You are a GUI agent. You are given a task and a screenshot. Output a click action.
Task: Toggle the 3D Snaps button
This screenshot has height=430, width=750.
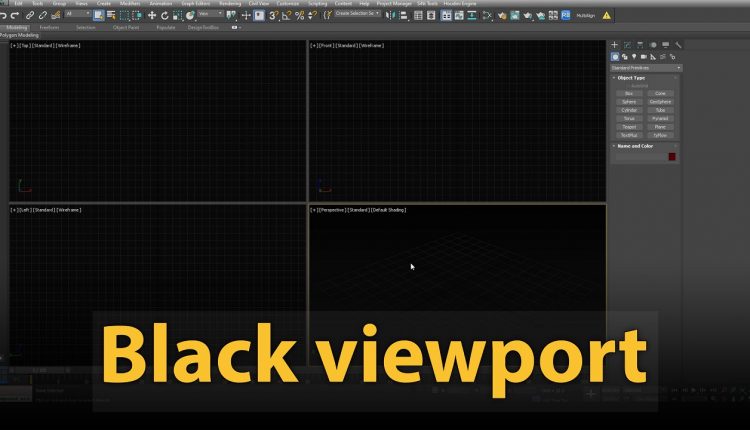coord(273,15)
